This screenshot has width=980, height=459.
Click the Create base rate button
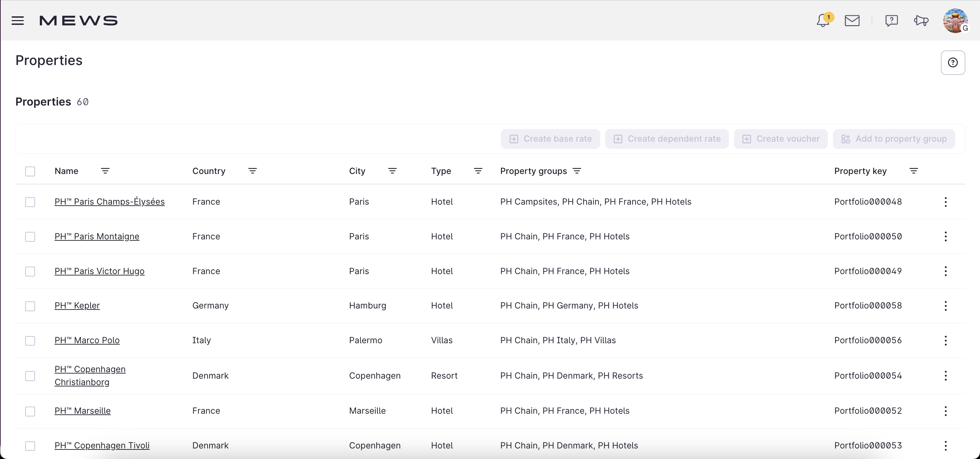(550, 139)
